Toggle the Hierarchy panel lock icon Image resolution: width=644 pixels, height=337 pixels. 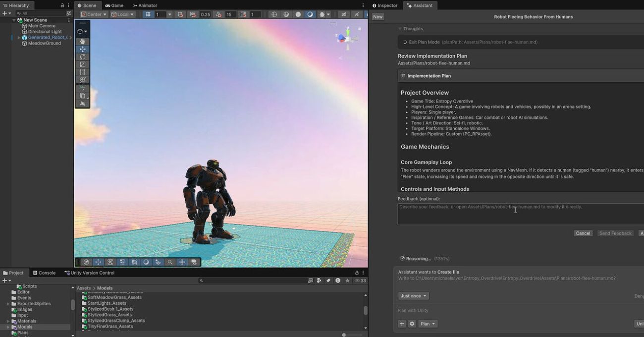point(62,5)
